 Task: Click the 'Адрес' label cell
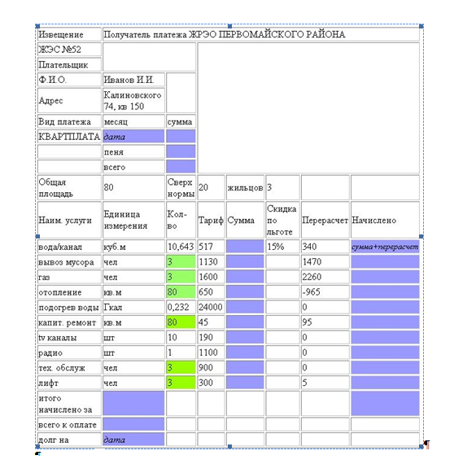[69, 100]
